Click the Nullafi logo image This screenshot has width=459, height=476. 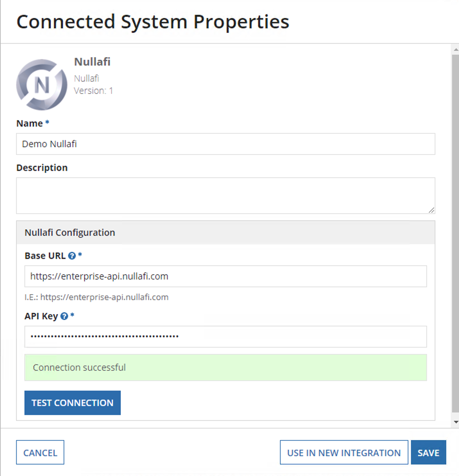(41, 85)
